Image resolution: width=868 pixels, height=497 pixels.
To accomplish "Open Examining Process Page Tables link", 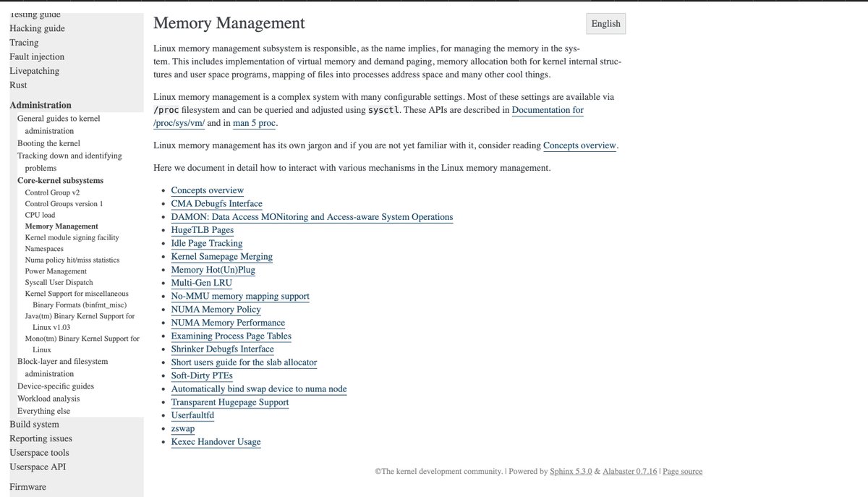I will 231,336.
